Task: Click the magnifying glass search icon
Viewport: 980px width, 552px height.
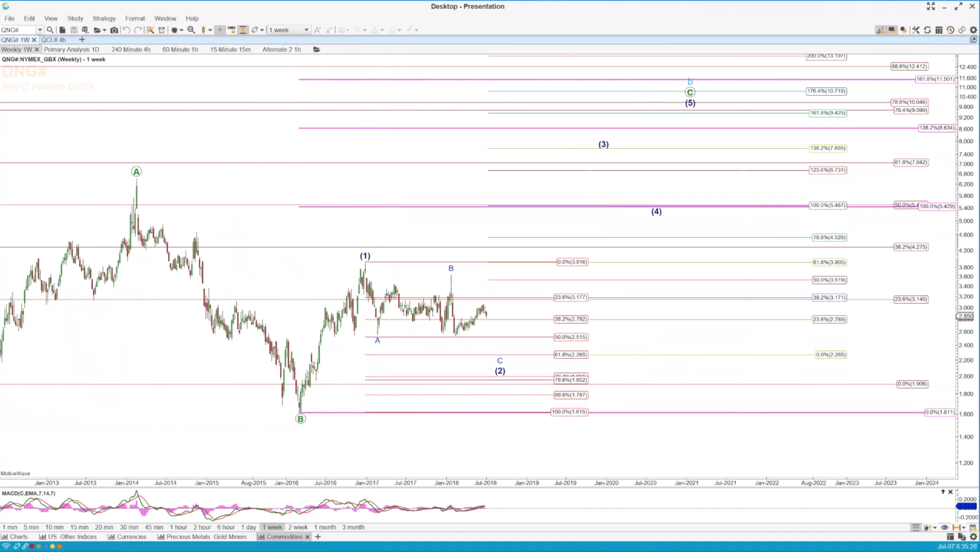Action: click(x=50, y=30)
